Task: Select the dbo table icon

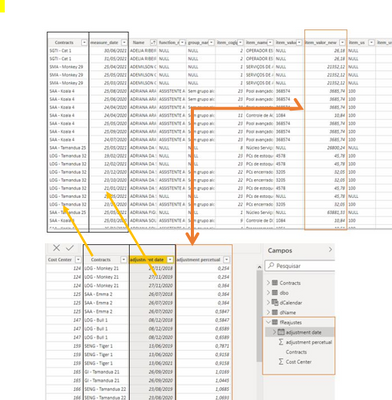Action: [275, 293]
